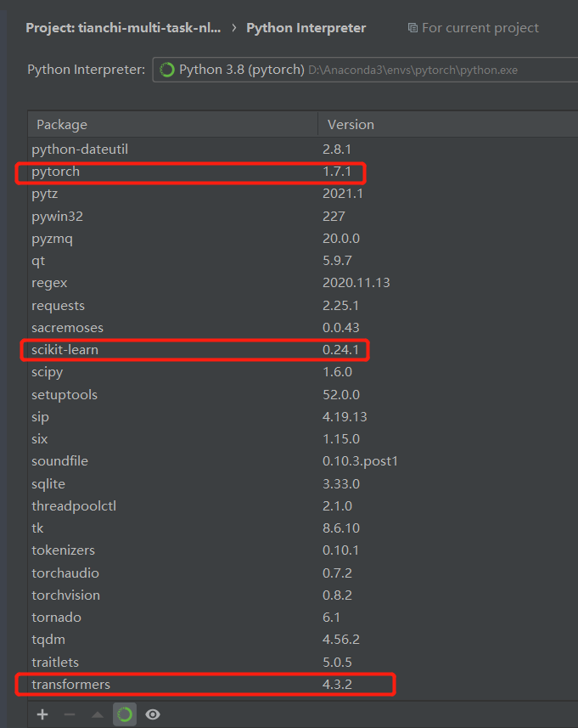Click version 0.24.1 of scikit-learn
This screenshot has height=728, width=578.
[340, 350]
